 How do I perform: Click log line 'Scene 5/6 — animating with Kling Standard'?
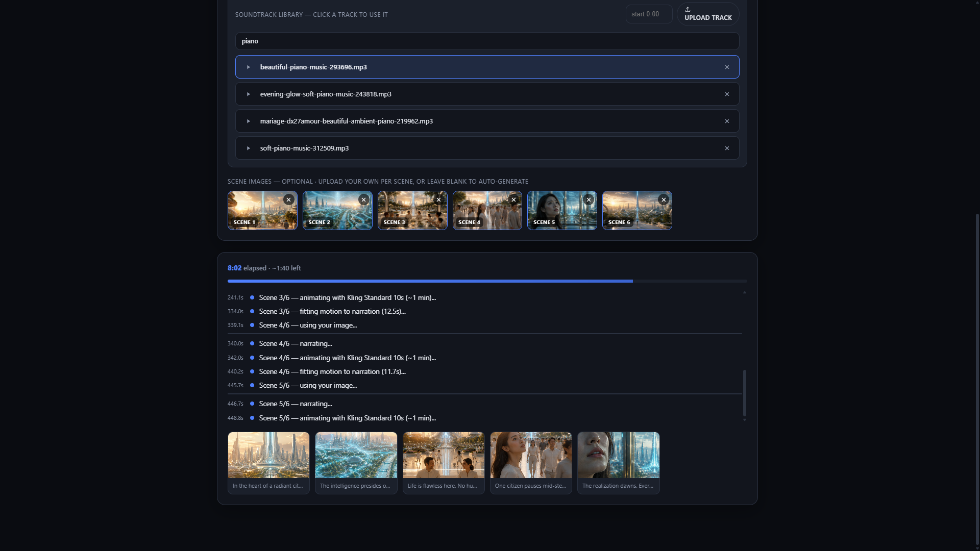click(347, 418)
